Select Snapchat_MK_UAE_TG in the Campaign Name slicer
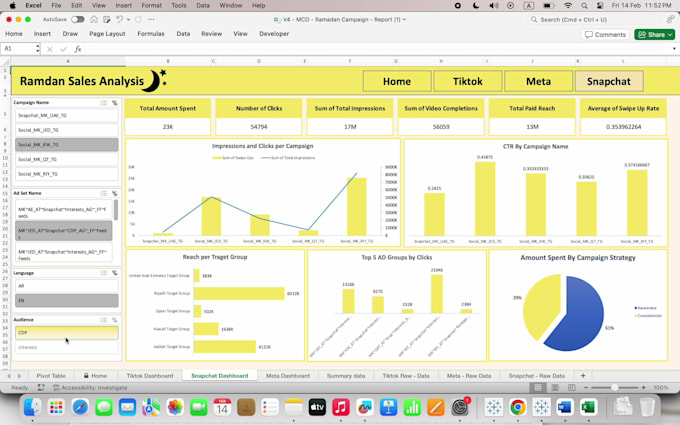Image resolution: width=680 pixels, height=425 pixels. [x=67, y=115]
